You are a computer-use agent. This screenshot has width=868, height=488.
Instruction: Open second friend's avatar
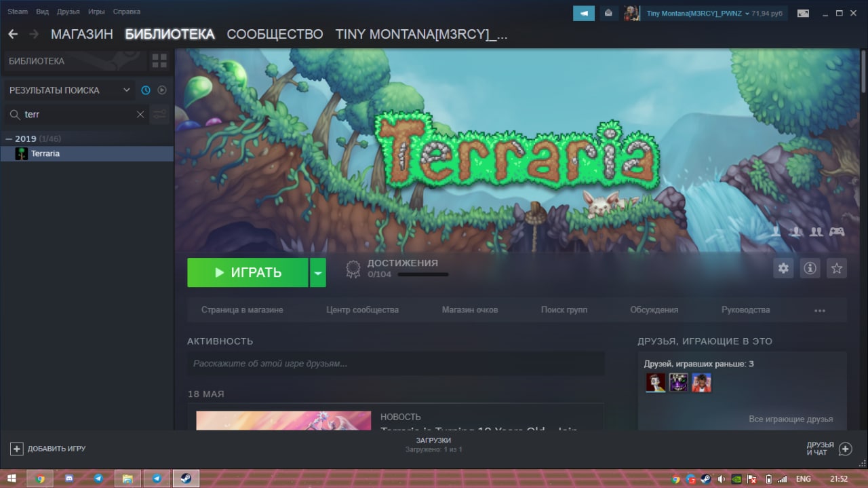(x=678, y=383)
